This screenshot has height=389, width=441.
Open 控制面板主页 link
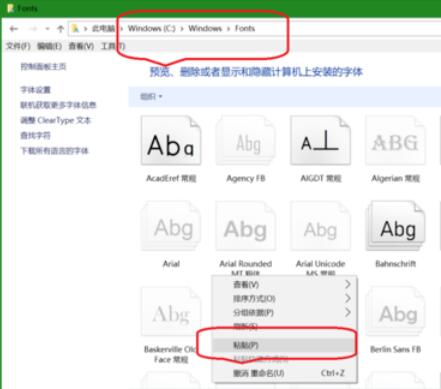(x=43, y=67)
